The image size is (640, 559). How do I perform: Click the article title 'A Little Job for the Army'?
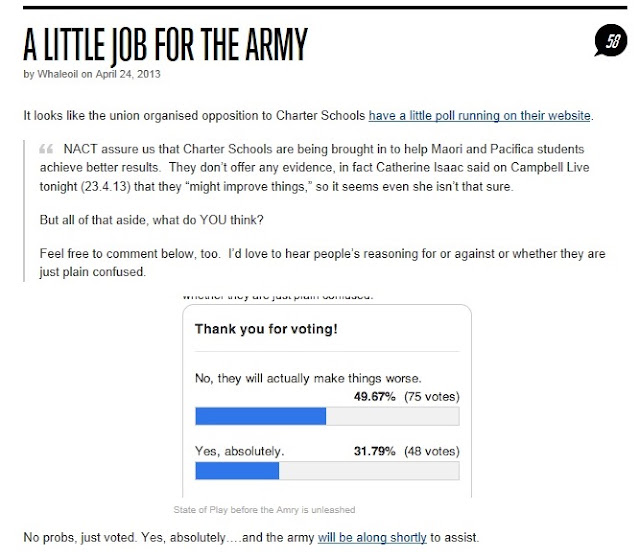(x=165, y=44)
